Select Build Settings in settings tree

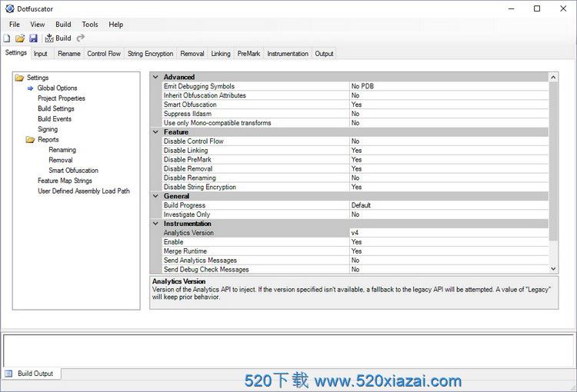(56, 108)
